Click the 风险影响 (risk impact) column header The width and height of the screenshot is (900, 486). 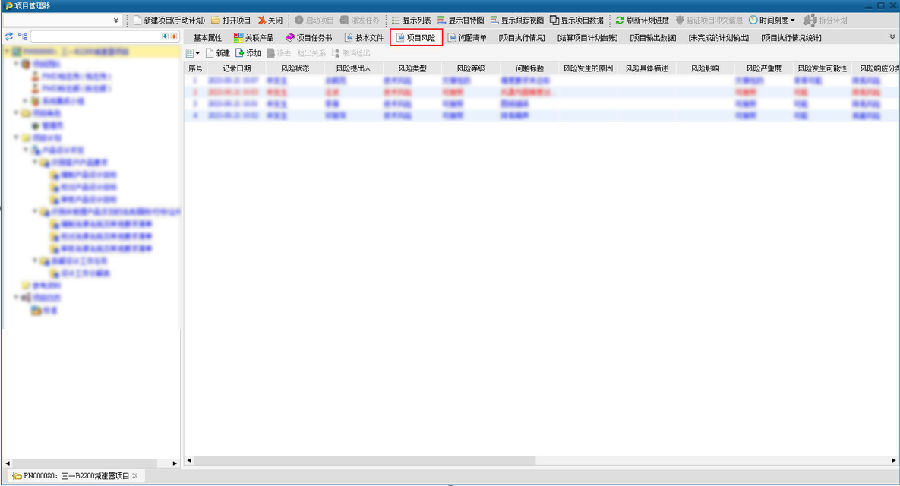pyautogui.click(x=705, y=68)
